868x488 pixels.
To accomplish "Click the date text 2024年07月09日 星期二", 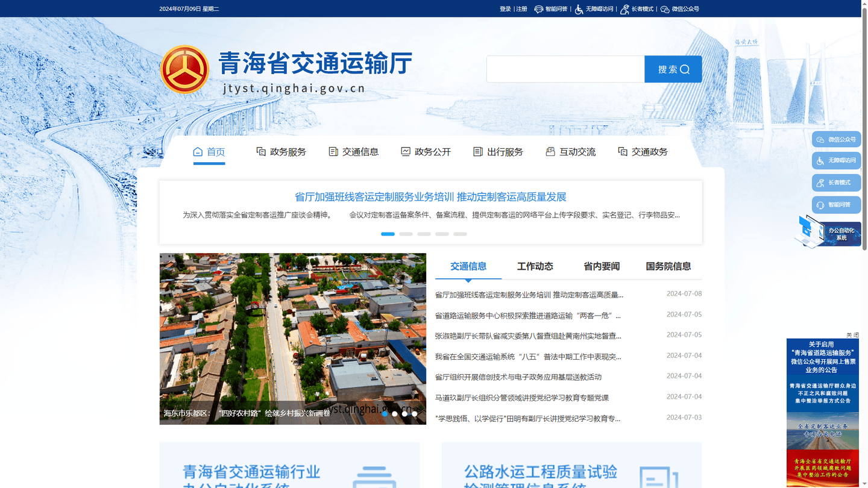I will (189, 9).
